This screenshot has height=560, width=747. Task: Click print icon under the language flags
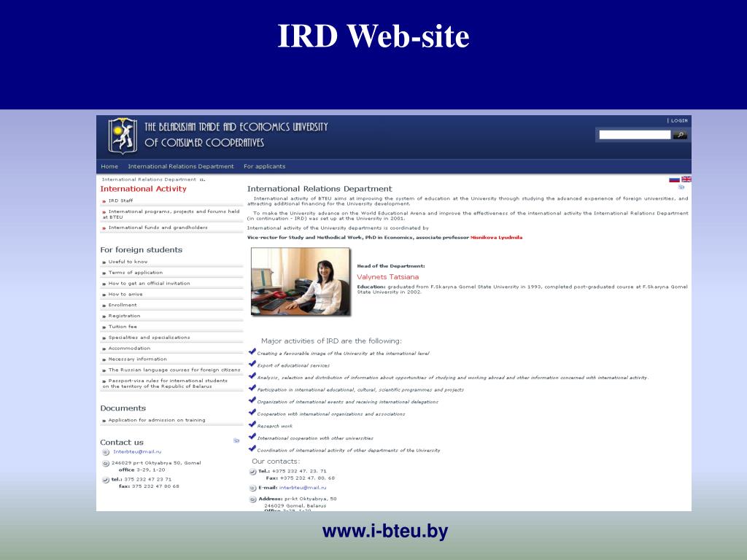point(681,187)
